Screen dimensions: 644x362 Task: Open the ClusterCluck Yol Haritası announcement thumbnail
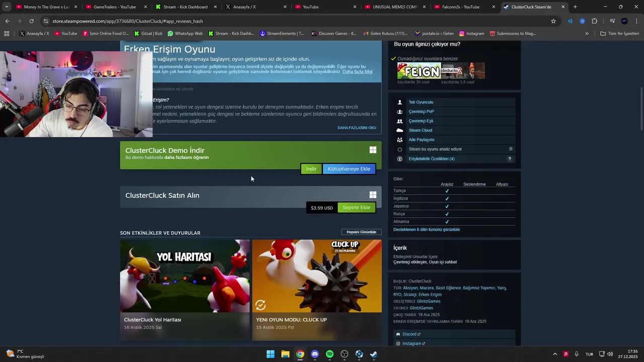click(185, 276)
